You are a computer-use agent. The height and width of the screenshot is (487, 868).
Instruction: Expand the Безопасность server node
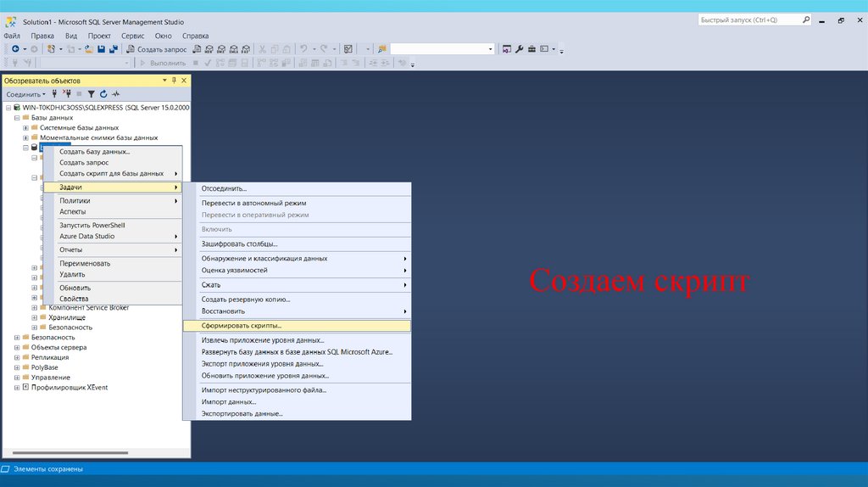16,337
